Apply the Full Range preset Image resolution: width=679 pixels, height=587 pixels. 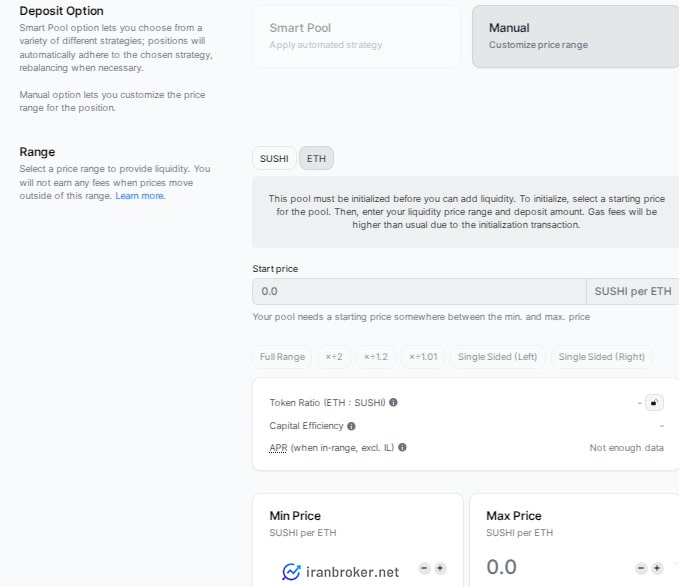(x=282, y=357)
